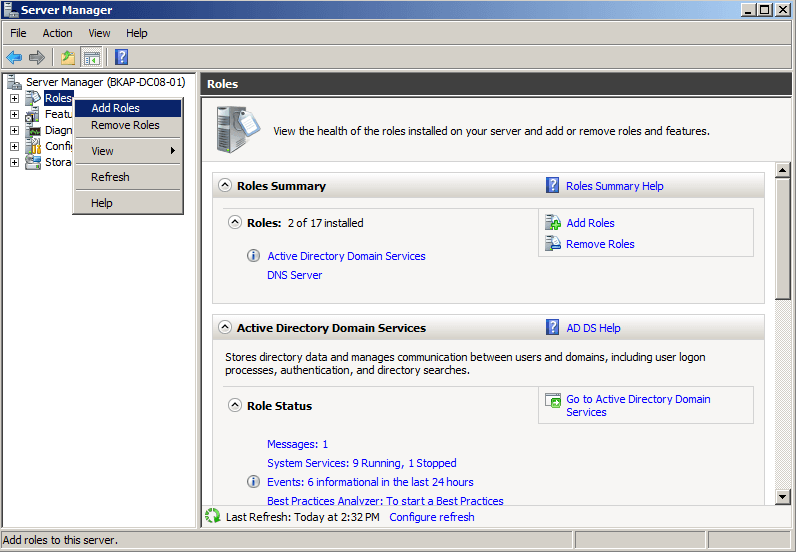Open the File menu
Viewport: 796px width, 552px height.
pos(18,33)
